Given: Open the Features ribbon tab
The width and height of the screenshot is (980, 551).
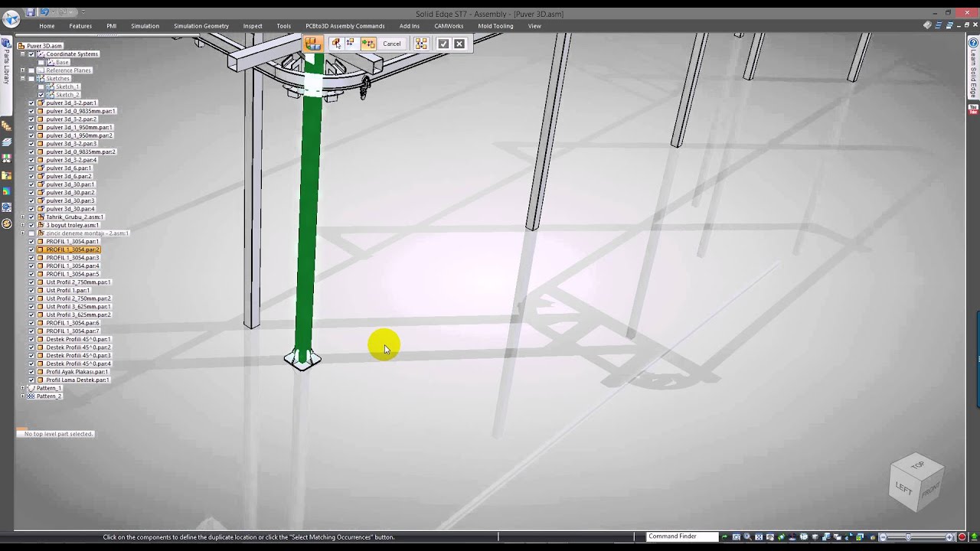Looking at the screenshot, I should pos(80,26).
